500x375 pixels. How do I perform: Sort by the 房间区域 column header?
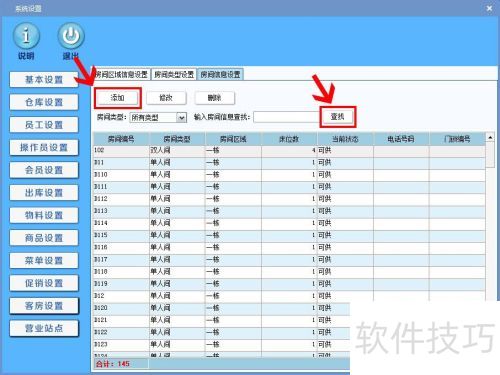pyautogui.click(x=233, y=139)
